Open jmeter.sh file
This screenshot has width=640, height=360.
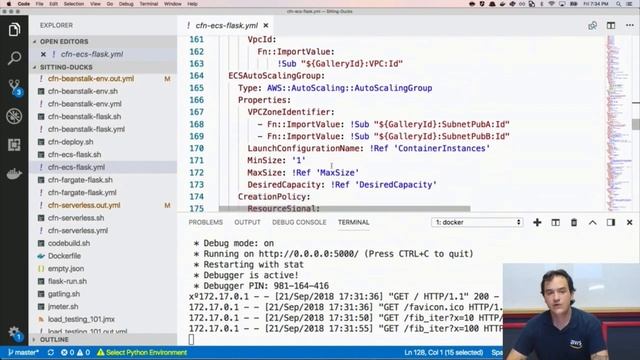(63, 306)
